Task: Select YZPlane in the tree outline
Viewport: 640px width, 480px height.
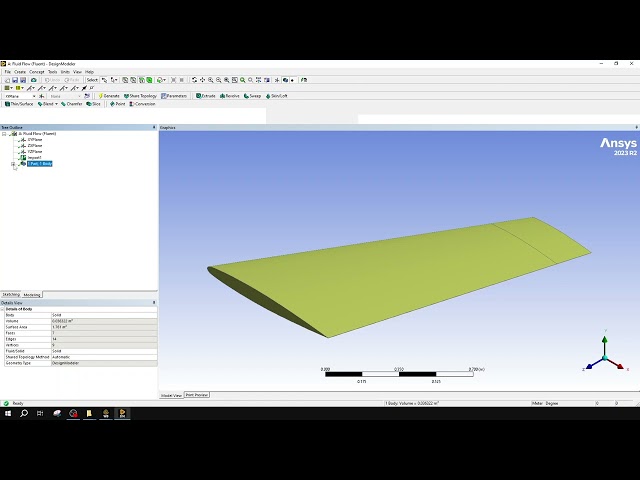Action: (35, 151)
